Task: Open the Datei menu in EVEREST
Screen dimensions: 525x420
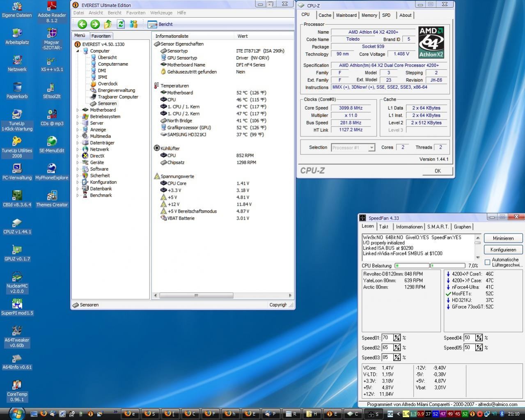Action: (x=78, y=13)
